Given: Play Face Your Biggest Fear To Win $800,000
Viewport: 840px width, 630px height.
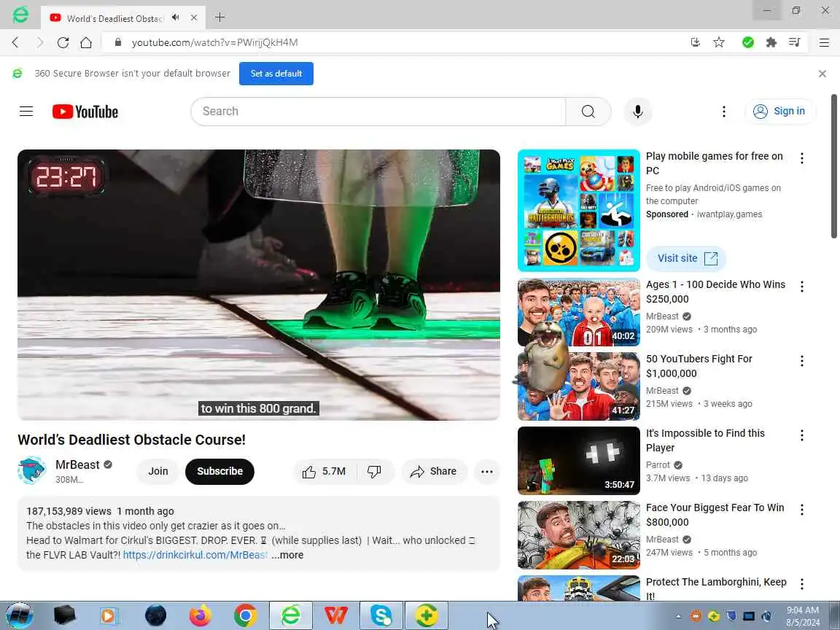Looking at the screenshot, I should coord(578,535).
